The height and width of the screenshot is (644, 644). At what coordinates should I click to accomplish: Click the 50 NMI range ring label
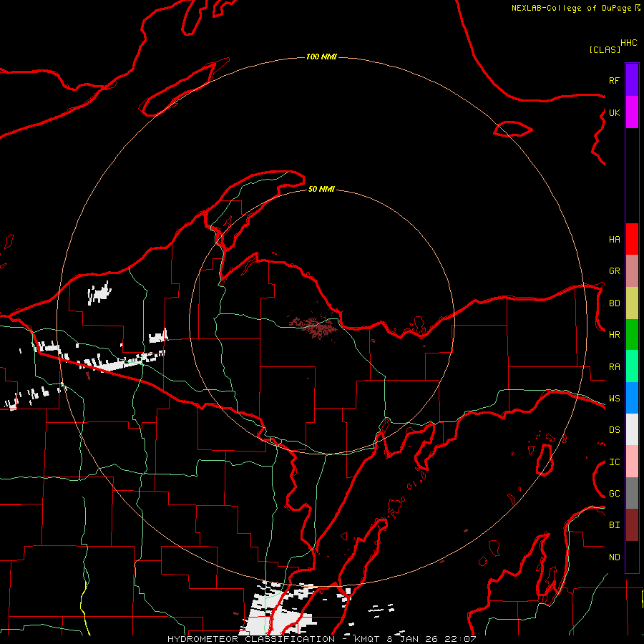(x=321, y=189)
